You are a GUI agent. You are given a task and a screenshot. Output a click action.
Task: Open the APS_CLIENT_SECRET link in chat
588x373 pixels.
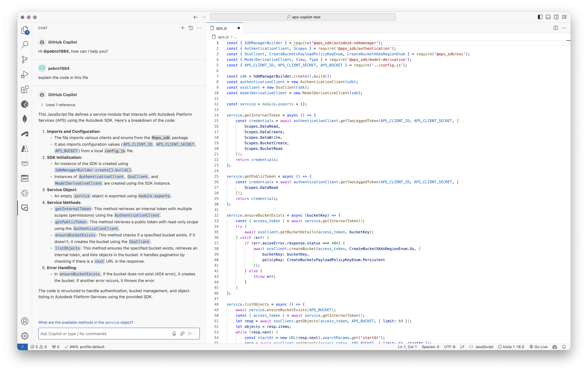tap(175, 144)
